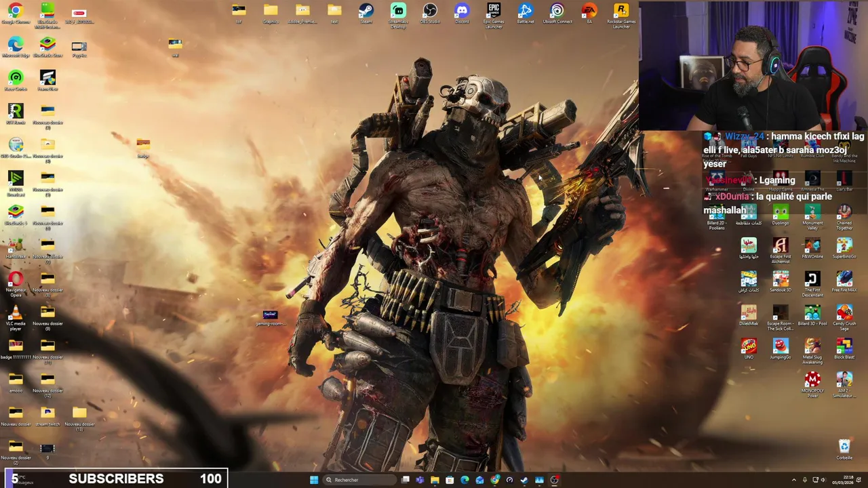The image size is (868, 488).
Task: Click the Rechercher taskbar search box
Action: click(358, 480)
